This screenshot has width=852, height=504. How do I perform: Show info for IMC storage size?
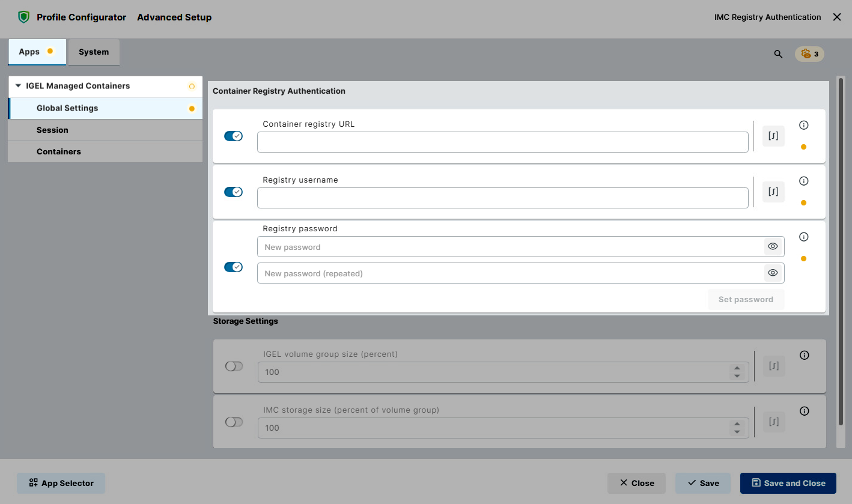(805, 411)
